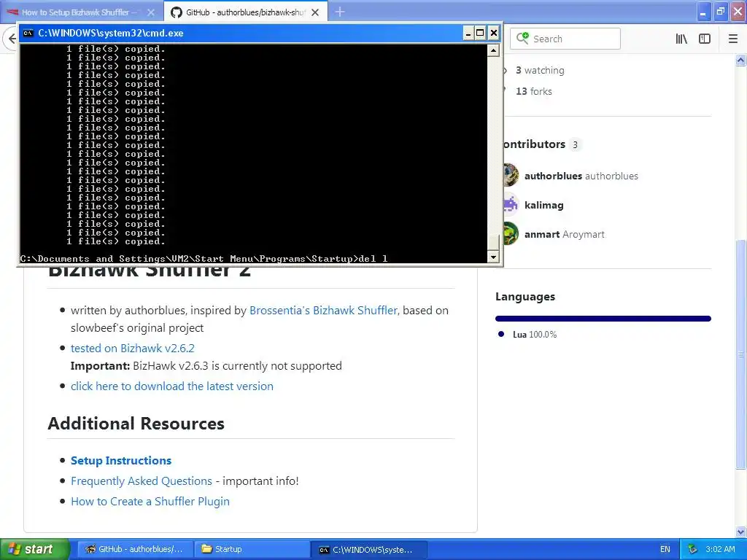Click the 3 watching link
This screenshot has width=747, height=560.
(540, 71)
